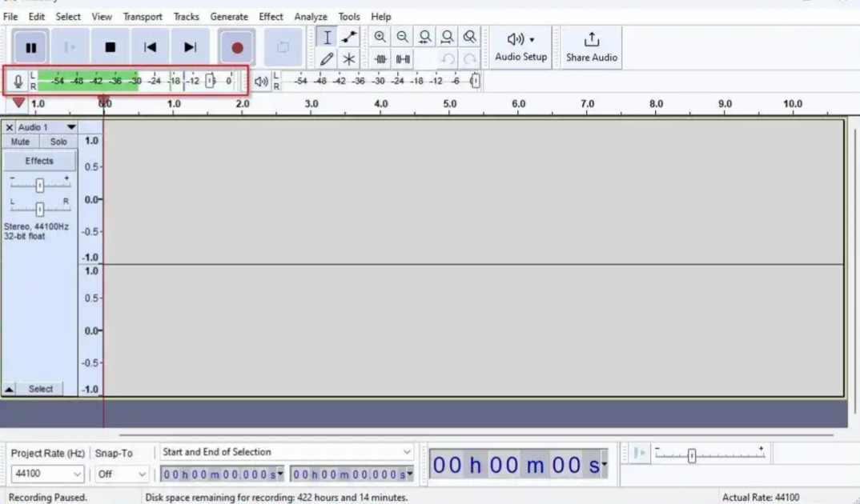Select the Draw pencil tool

point(327,59)
